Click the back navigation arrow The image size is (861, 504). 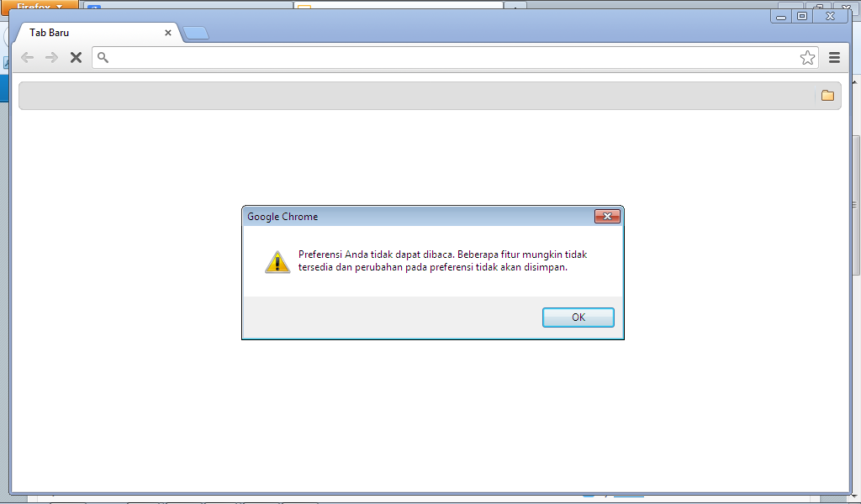click(x=27, y=58)
